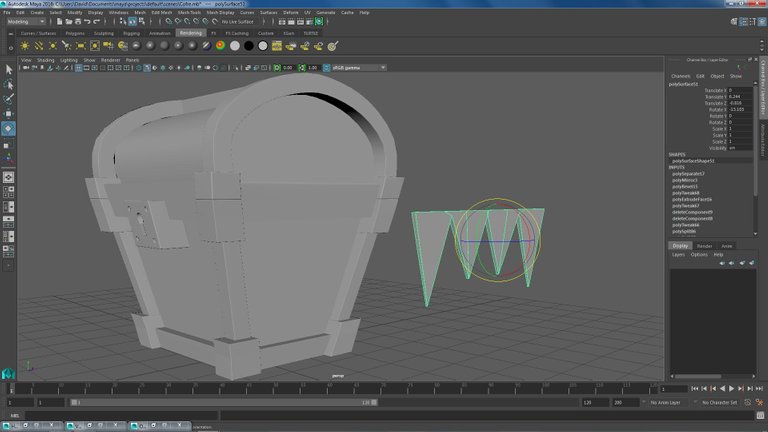Select the arrow Select tool
This screenshot has height=432, width=768.
(x=8, y=70)
